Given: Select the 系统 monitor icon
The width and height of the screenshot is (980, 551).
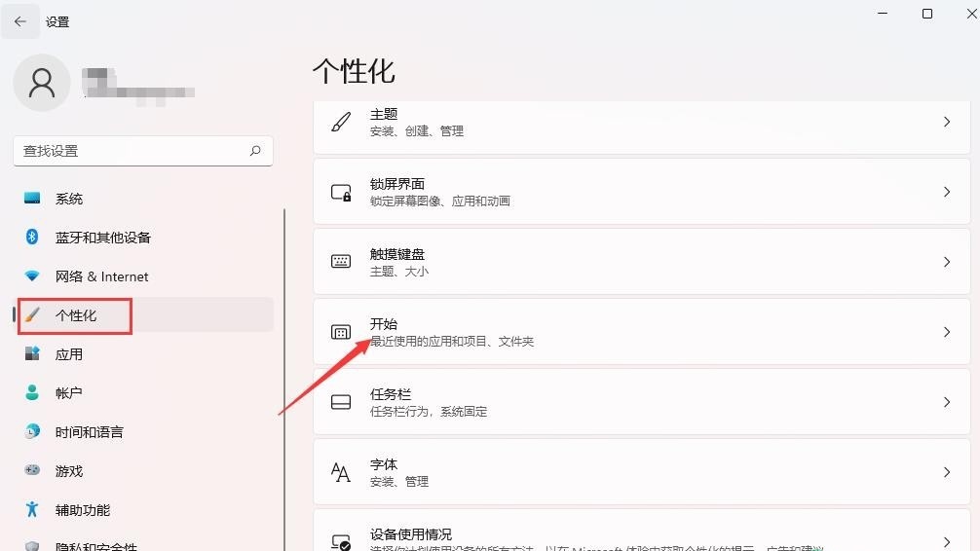Looking at the screenshot, I should click(32, 198).
